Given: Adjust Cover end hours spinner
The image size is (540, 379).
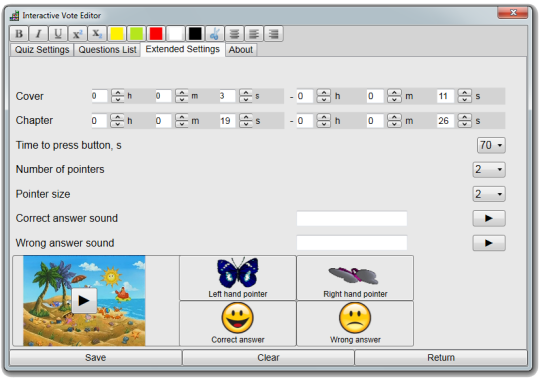Looking at the screenshot, I should pyautogui.click(x=324, y=96).
